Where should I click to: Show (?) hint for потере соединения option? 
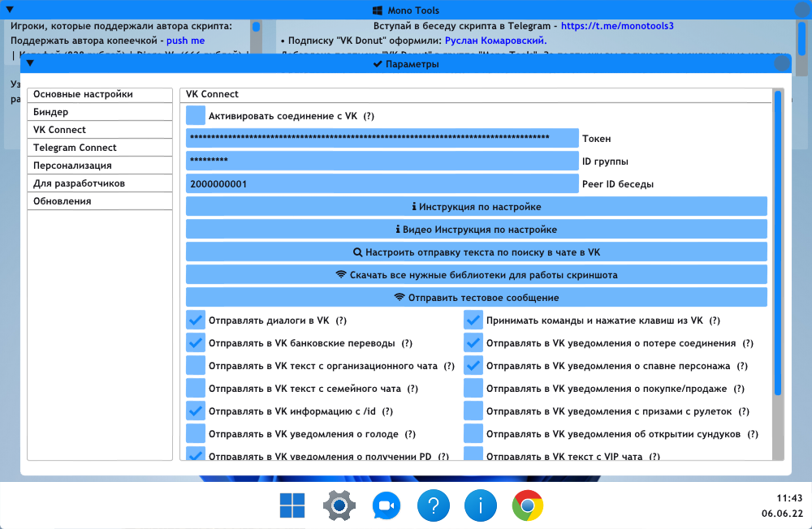[x=748, y=343]
